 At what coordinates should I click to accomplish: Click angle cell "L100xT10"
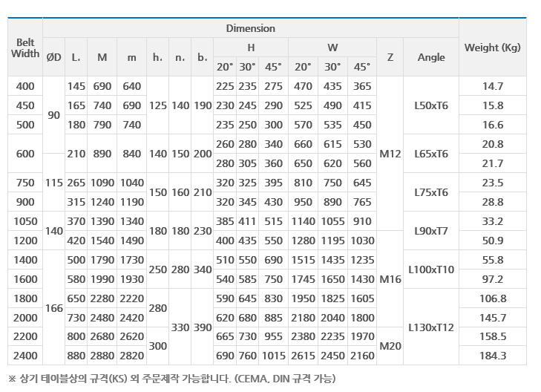[x=431, y=269]
